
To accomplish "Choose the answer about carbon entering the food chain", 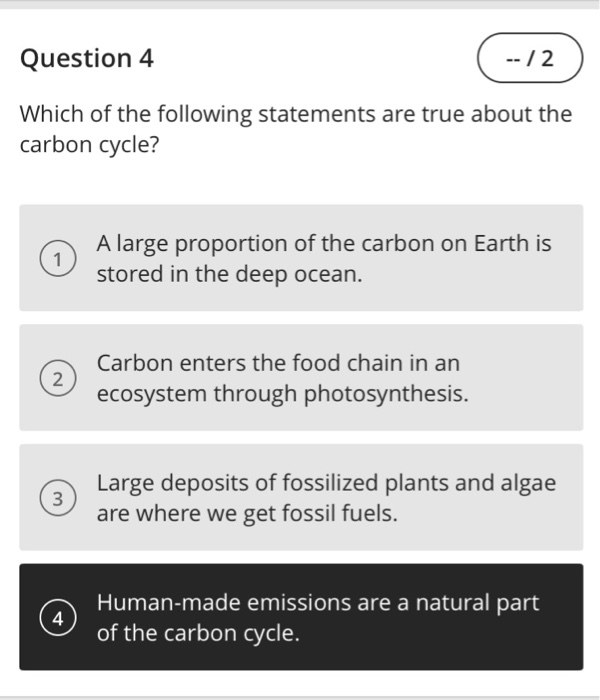I will pyautogui.click(x=301, y=378).
